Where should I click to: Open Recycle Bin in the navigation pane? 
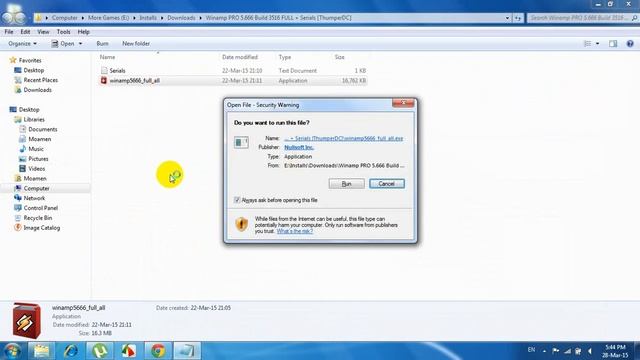[x=38, y=218]
